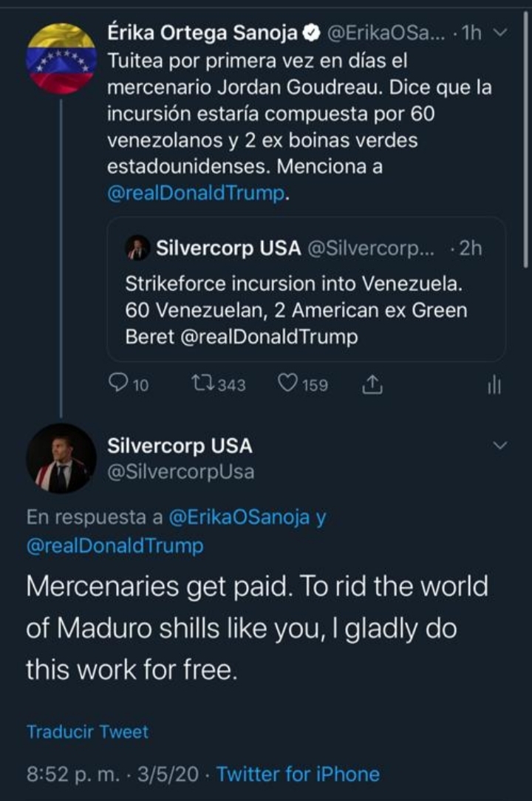Click the @SilvercorpUsa handle below the name
532x801 pixels.
180,471
